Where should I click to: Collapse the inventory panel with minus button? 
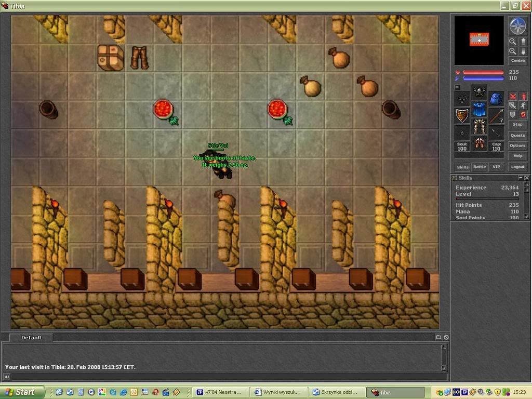click(x=457, y=87)
